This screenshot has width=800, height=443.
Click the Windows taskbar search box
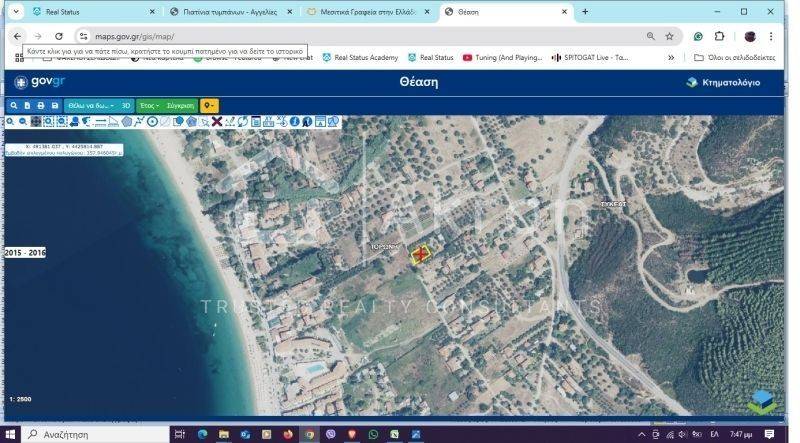pyautogui.click(x=95, y=435)
